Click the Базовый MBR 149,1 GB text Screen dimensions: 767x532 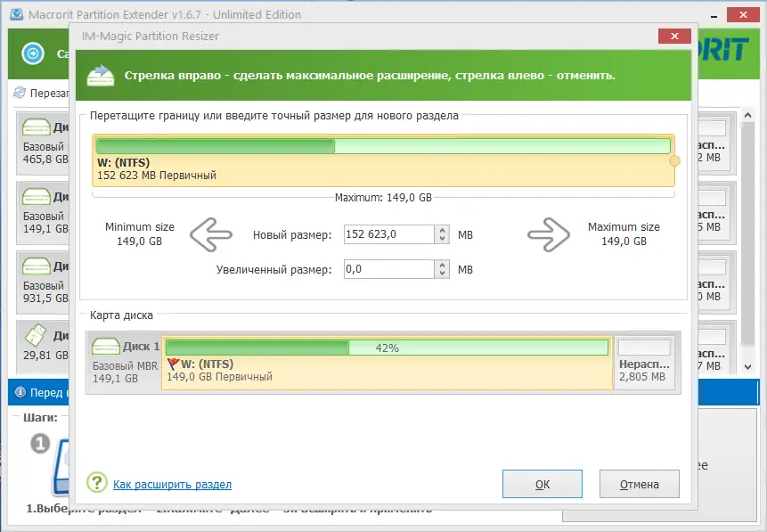(126, 372)
